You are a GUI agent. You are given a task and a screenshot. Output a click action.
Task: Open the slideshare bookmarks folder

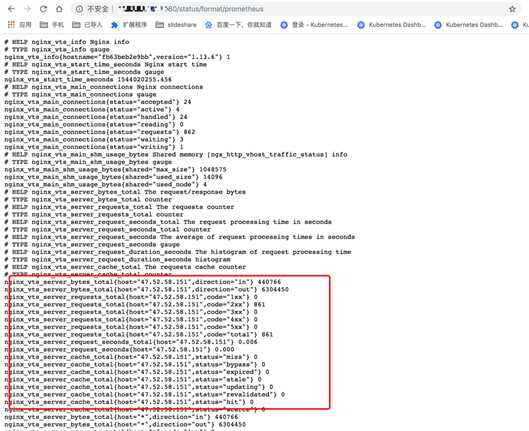pos(176,25)
